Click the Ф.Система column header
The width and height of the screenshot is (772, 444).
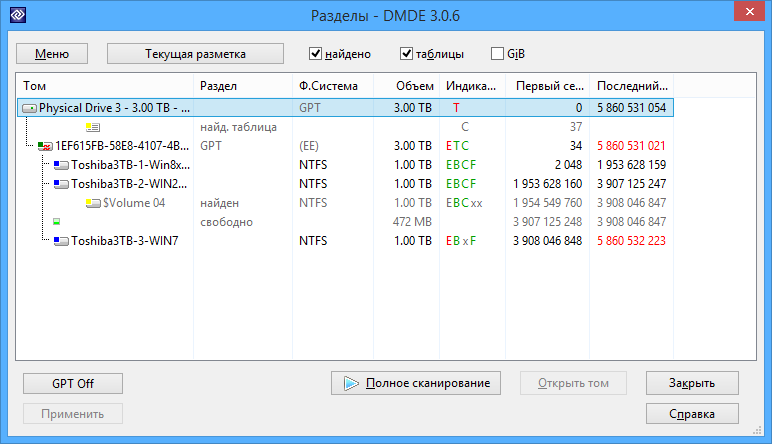click(x=333, y=86)
